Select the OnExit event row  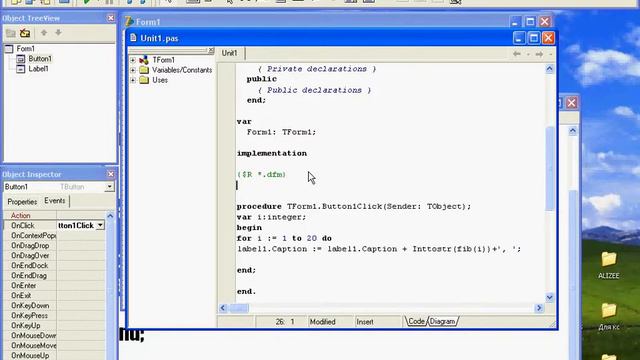click(54, 296)
